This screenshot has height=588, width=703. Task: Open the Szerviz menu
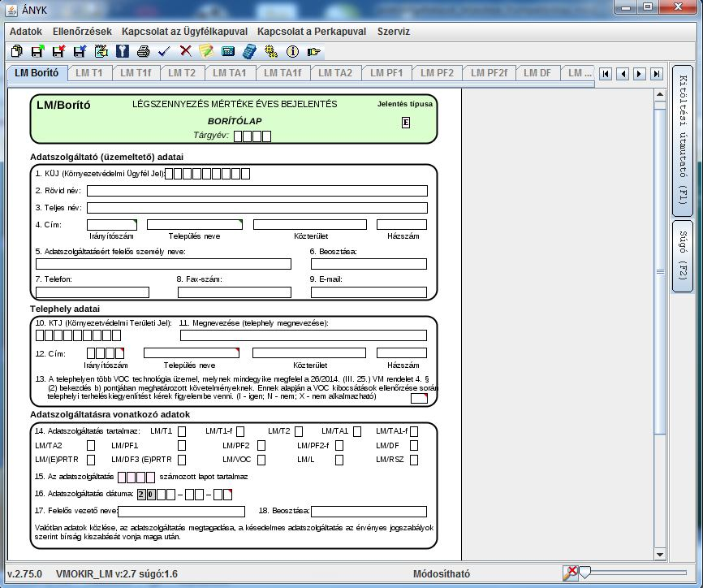pyautogui.click(x=394, y=32)
